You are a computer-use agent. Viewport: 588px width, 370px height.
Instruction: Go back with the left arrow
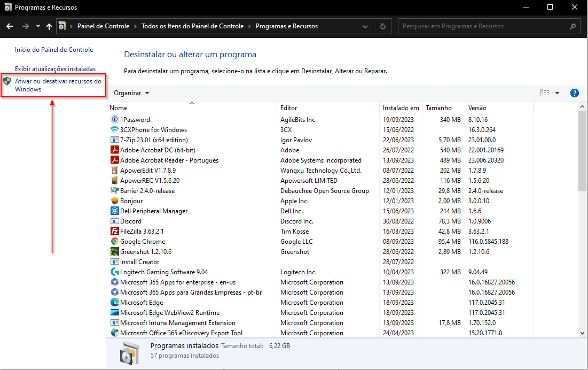click(x=10, y=26)
